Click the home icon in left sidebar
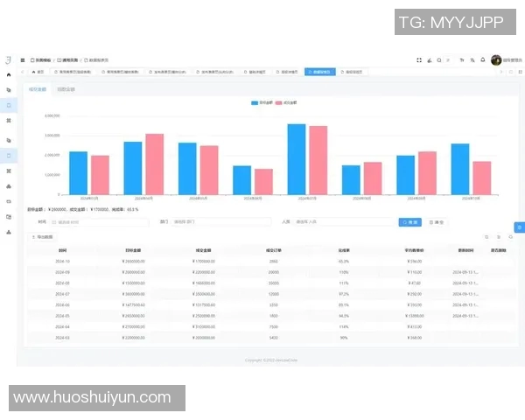525x420 pixels. [9, 75]
